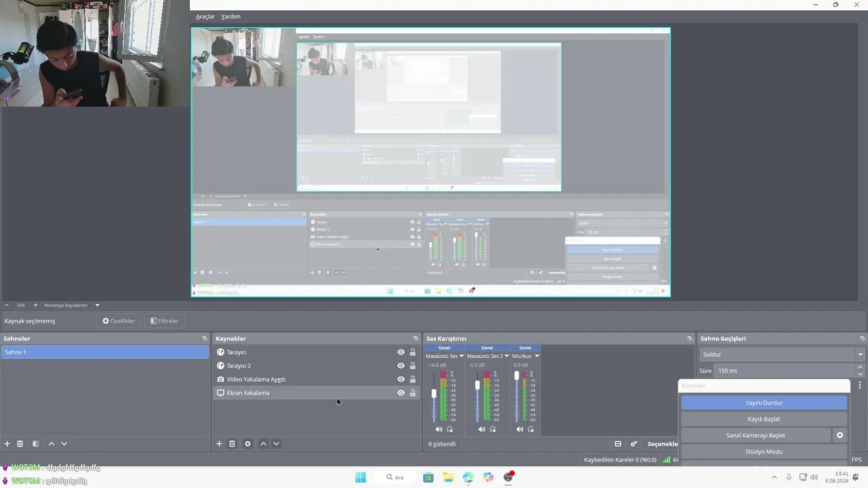Toggle monitoring for Masaüstü Ses channel
Image resolution: width=868 pixels, height=488 pixels.
tap(450, 429)
